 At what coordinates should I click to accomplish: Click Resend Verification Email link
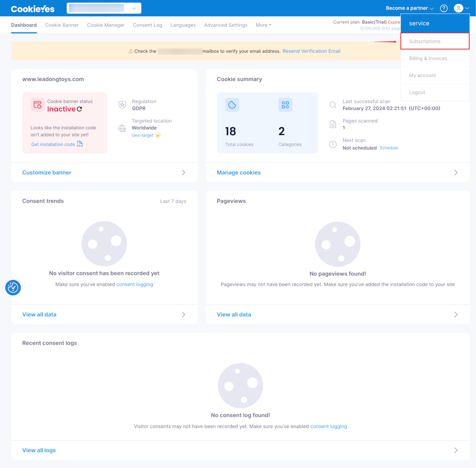click(x=311, y=51)
